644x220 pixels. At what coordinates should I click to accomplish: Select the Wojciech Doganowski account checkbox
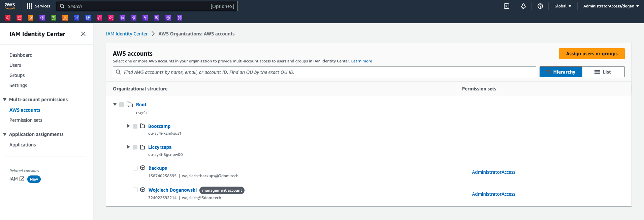(x=135, y=190)
